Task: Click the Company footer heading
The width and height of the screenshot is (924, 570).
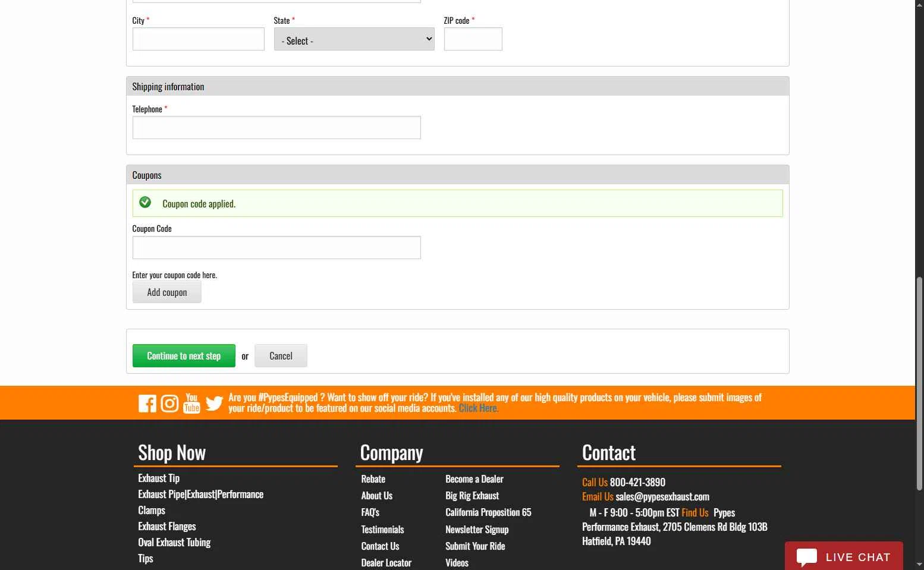Action: pyautogui.click(x=392, y=453)
